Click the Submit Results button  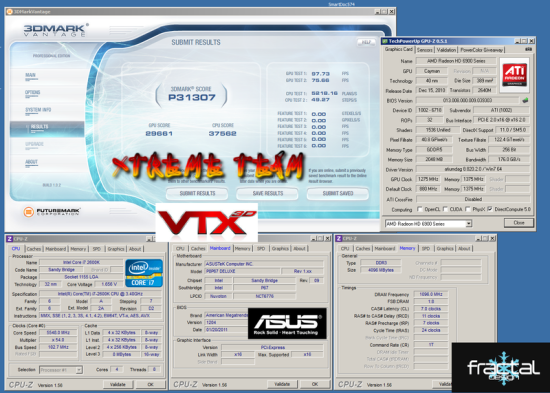point(197,193)
